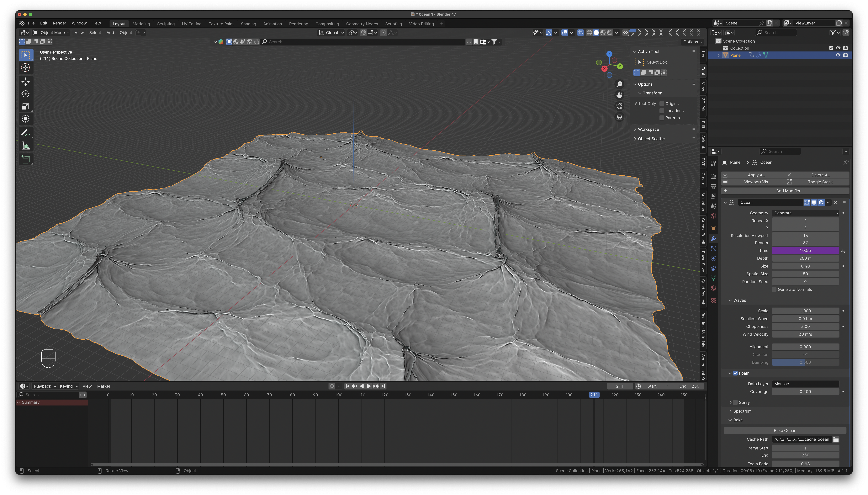Enable the Origins affect-only checkbox
This screenshot has height=495, width=868.
tap(662, 104)
